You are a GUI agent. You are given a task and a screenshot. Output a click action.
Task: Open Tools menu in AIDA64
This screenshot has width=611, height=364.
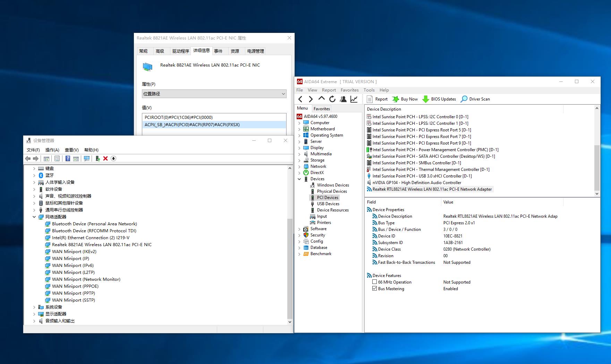[369, 90]
